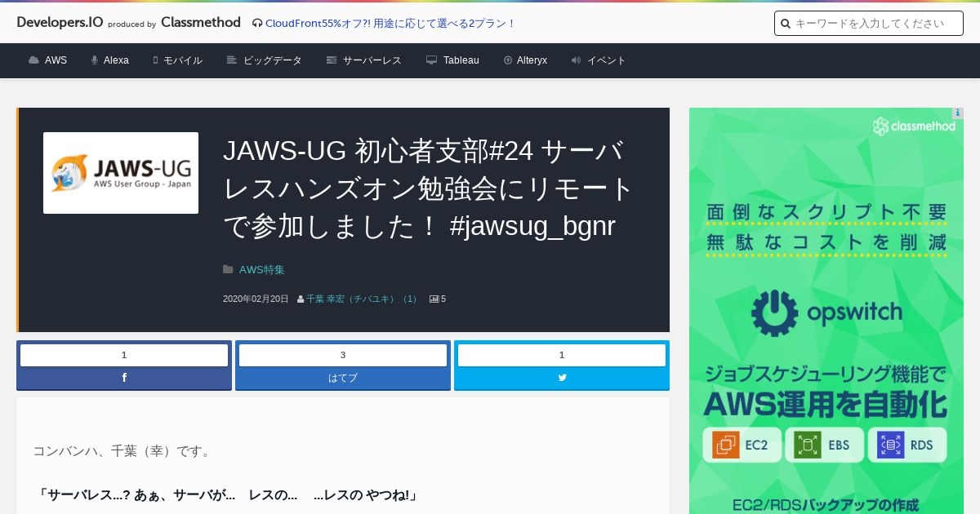Click the phone icon next to モバイル
This screenshot has height=514, width=980.
click(155, 60)
